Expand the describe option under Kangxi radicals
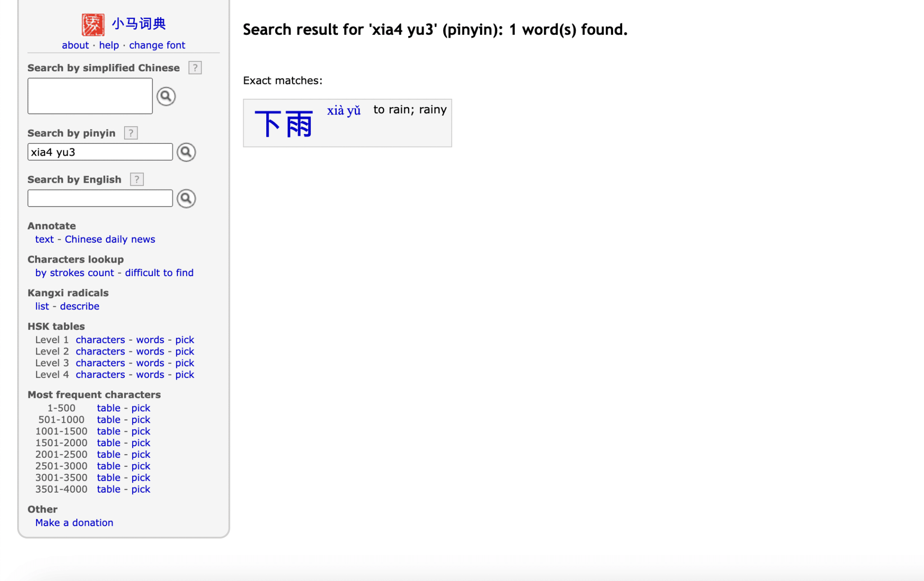This screenshot has height=581, width=924. [x=79, y=306]
